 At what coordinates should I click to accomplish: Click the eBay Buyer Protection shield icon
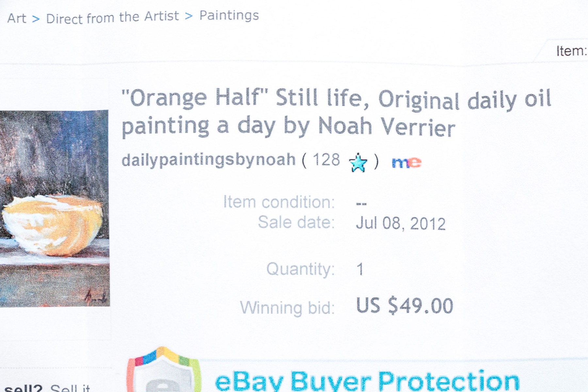pyautogui.click(x=164, y=370)
